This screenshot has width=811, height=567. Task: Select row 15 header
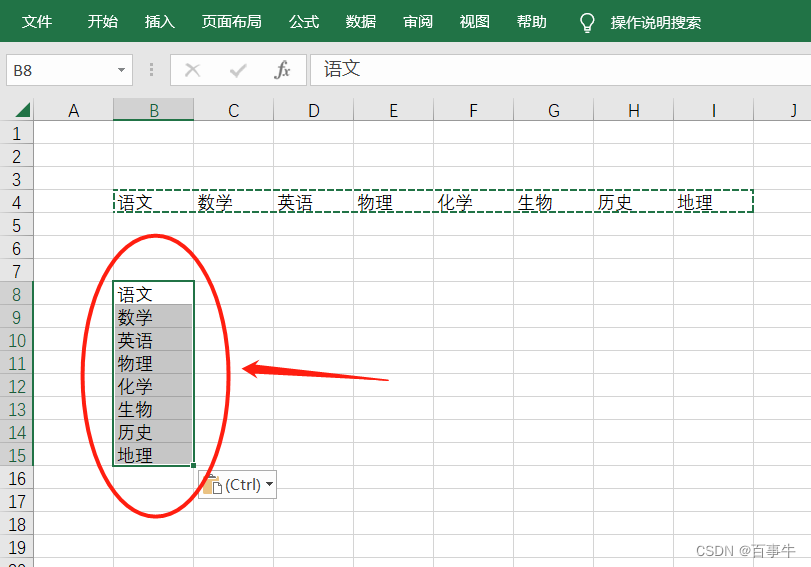(17, 455)
